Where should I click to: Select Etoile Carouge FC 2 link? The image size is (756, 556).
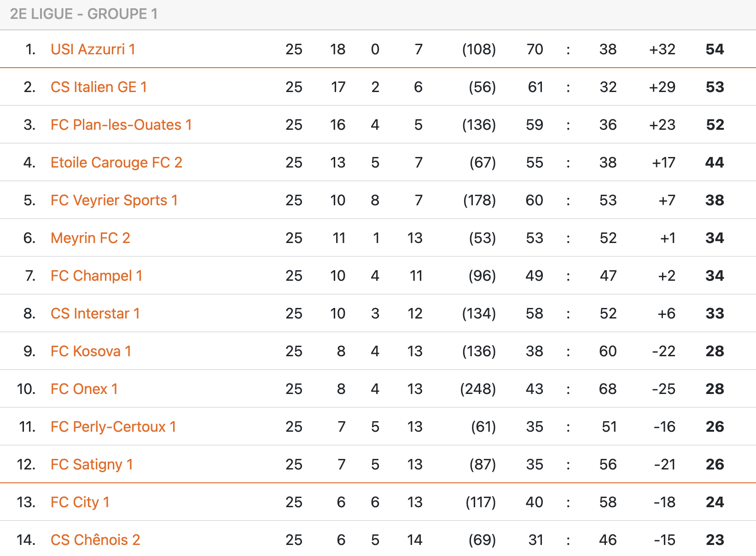[116, 162]
